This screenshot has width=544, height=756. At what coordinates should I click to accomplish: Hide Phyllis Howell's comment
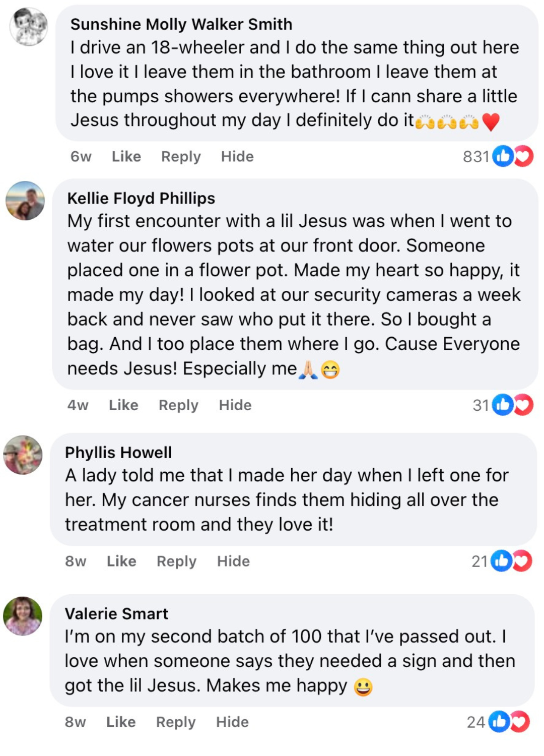pyautogui.click(x=233, y=561)
